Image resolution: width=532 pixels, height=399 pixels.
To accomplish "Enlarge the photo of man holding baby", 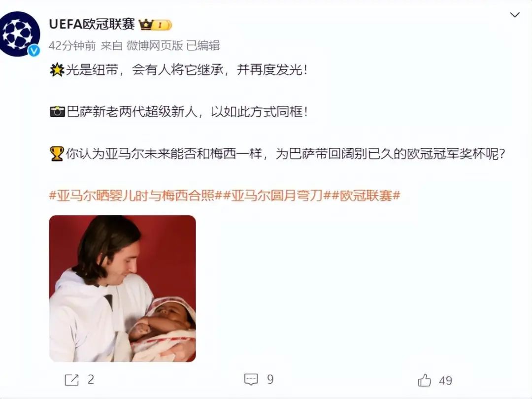I will tap(123, 288).
